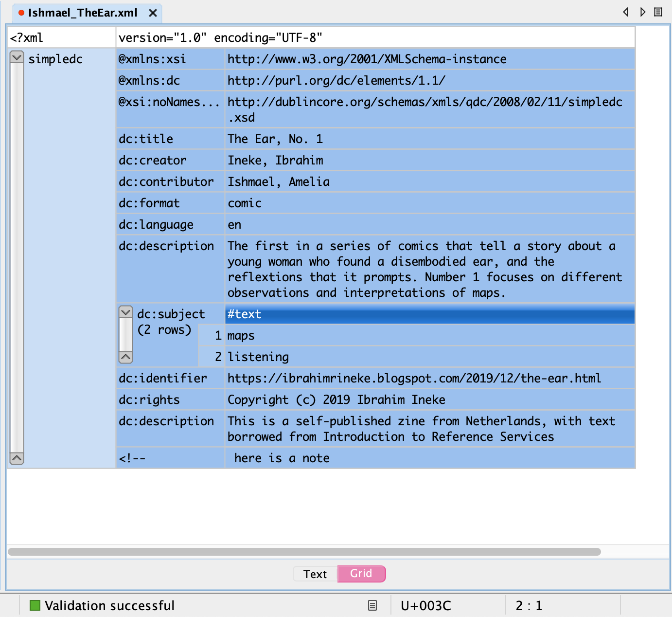This screenshot has width=672, height=617.
Task: Click the next tab right arrow icon
Action: click(x=642, y=12)
